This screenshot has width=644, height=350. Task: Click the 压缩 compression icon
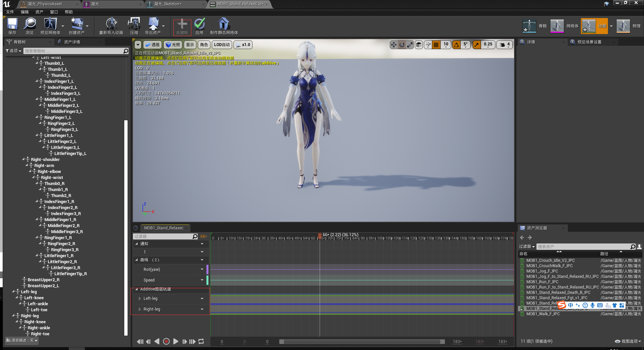[x=134, y=26]
